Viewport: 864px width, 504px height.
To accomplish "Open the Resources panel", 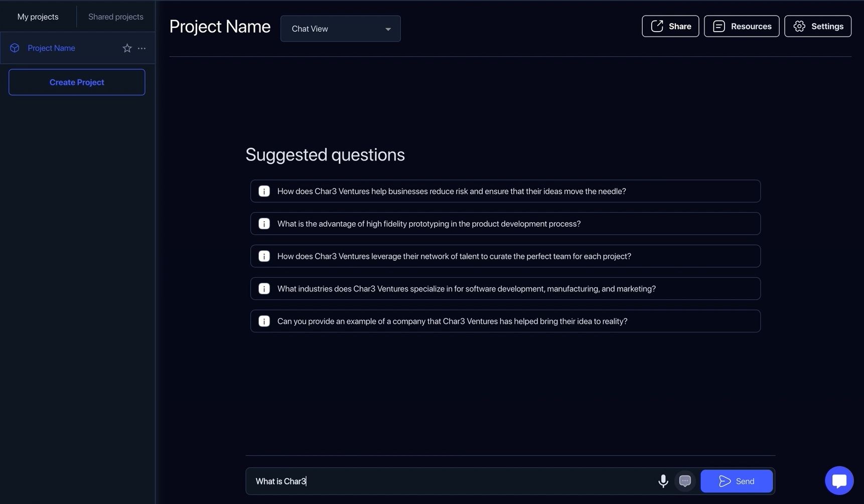I will [x=742, y=26].
